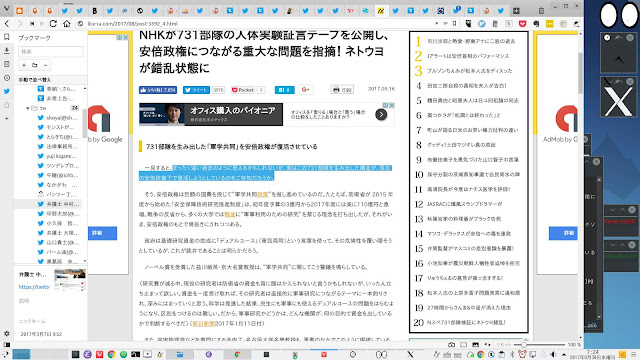Select the shoya@sh... bookmark

[57, 118]
